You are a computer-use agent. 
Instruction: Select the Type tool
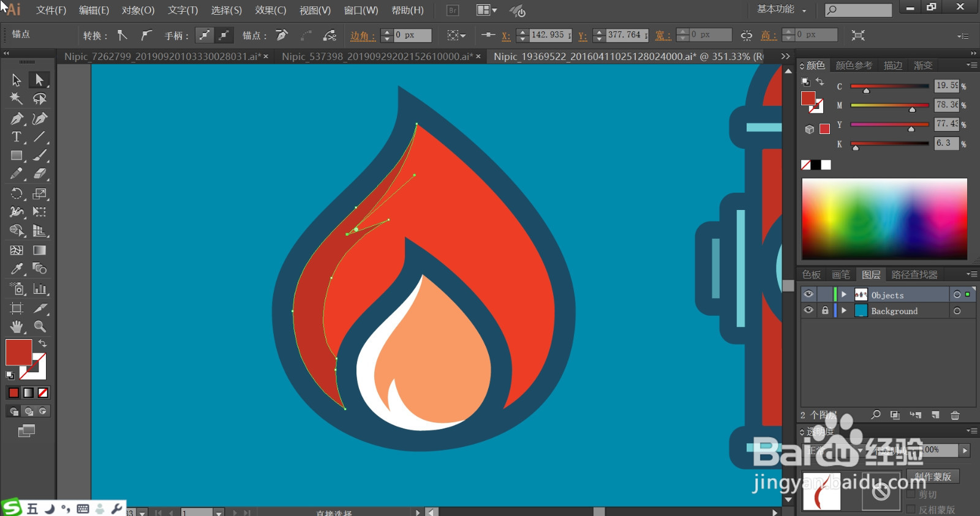pos(17,136)
